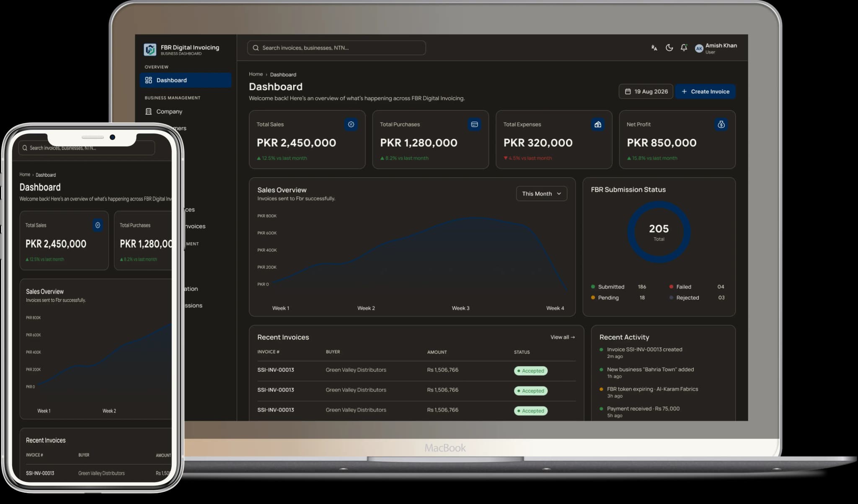Click the 15.8% vs last month indicator
The image size is (858, 504).
(x=652, y=158)
